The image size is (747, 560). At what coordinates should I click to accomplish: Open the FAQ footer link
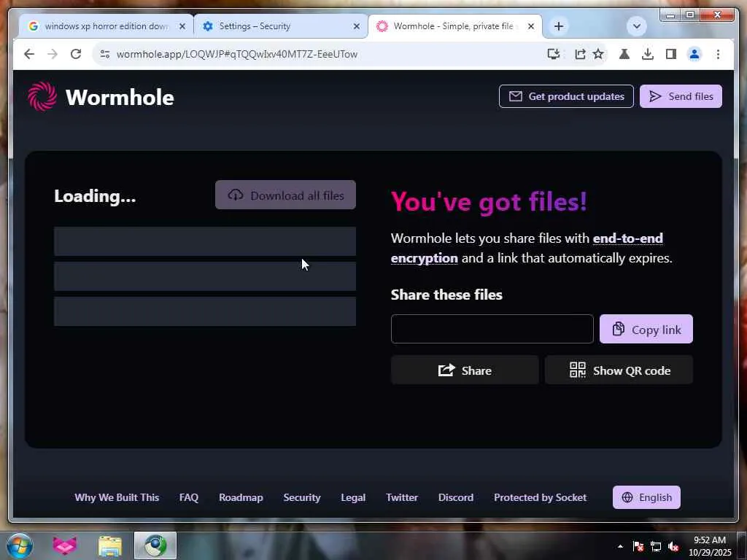[x=189, y=497]
